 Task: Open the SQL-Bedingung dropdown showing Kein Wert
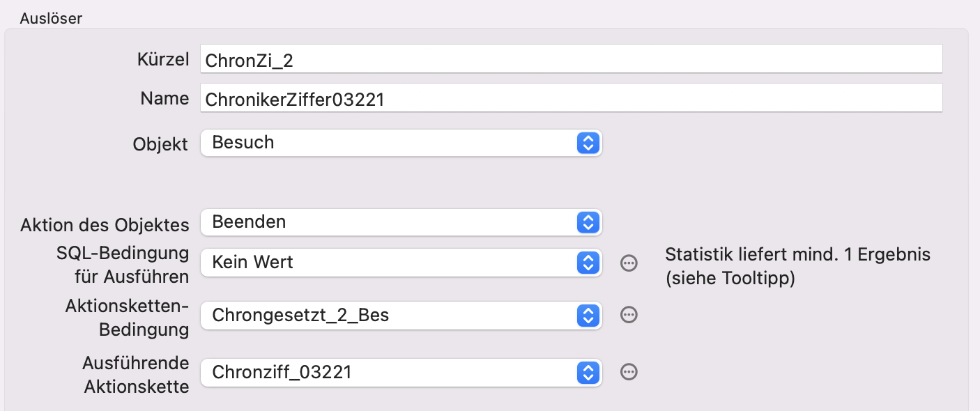tap(401, 263)
